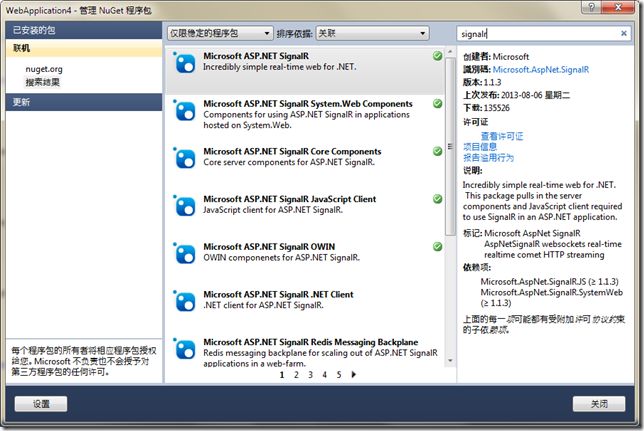Click installed checkmark for SignalR OWIN
Image resolution: width=644 pixels, height=431 pixels.
pyautogui.click(x=437, y=247)
